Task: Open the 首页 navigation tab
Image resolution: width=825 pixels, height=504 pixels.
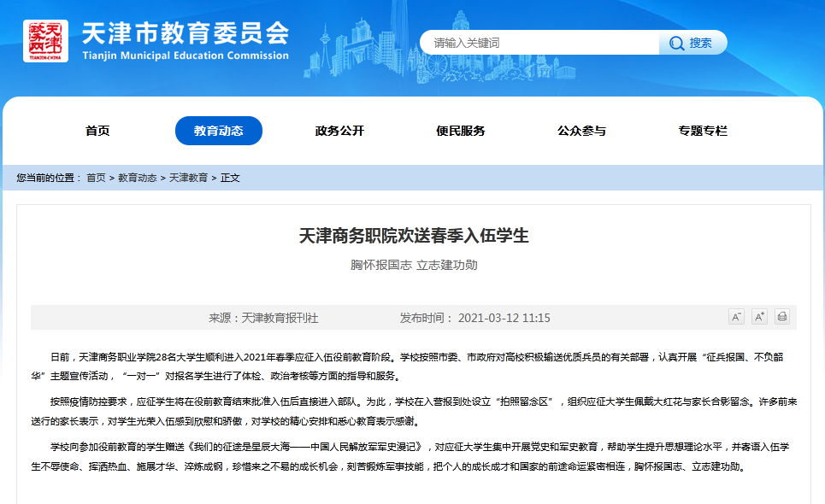Action: [x=97, y=131]
